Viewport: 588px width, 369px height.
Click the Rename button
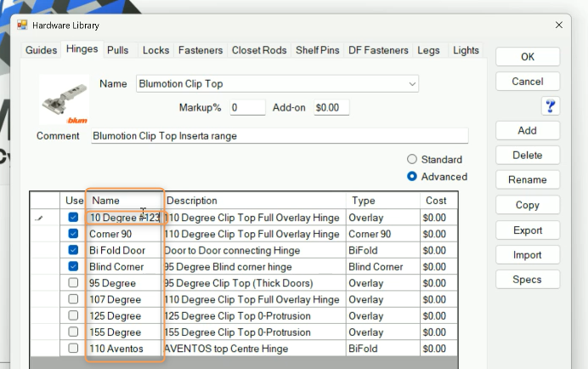[x=528, y=179]
